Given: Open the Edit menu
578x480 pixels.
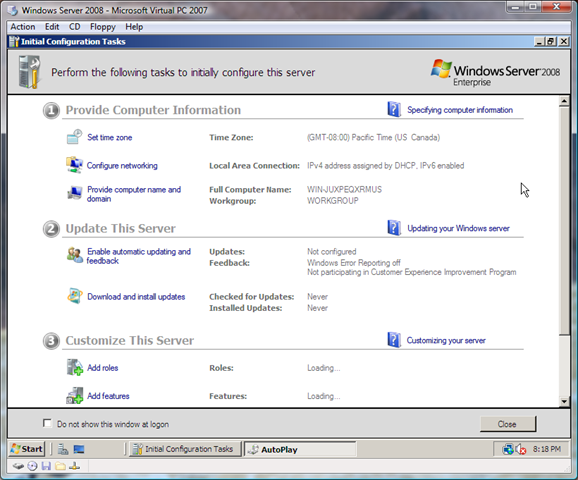Looking at the screenshot, I should [x=52, y=27].
